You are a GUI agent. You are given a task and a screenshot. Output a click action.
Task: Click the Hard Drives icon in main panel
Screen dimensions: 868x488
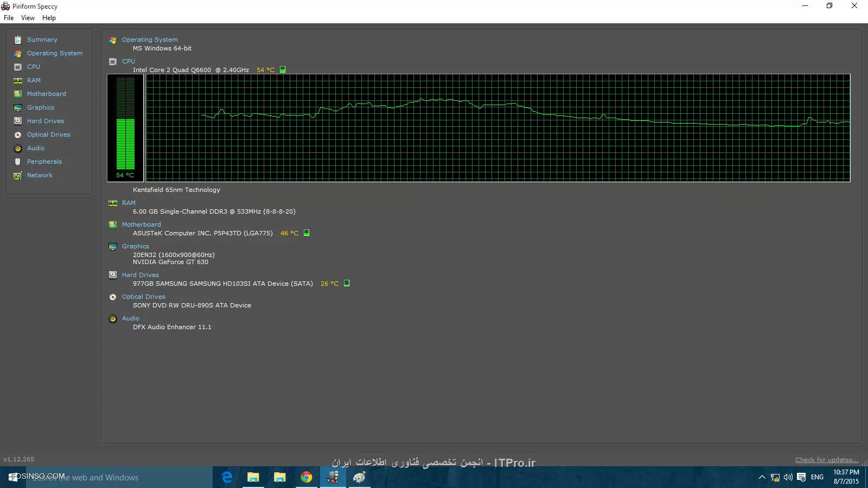click(x=113, y=275)
